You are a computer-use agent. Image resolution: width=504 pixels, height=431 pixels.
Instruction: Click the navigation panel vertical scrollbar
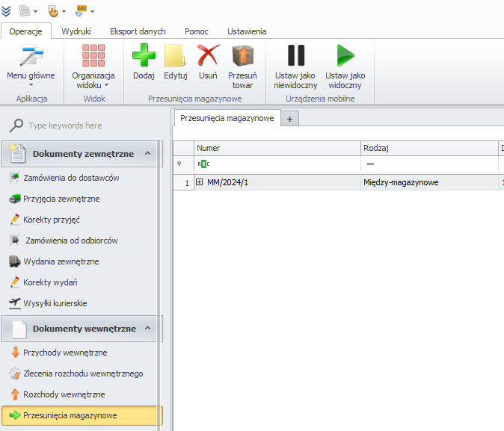pos(159,285)
